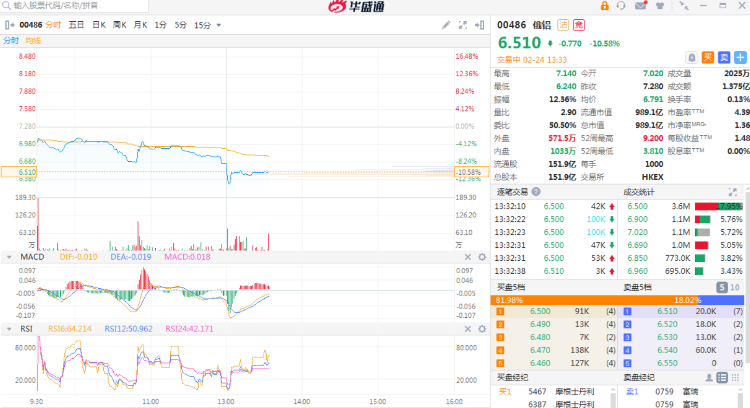Select bid level 4 price 6.470
Screen dimensions: 750x408
coord(540,350)
